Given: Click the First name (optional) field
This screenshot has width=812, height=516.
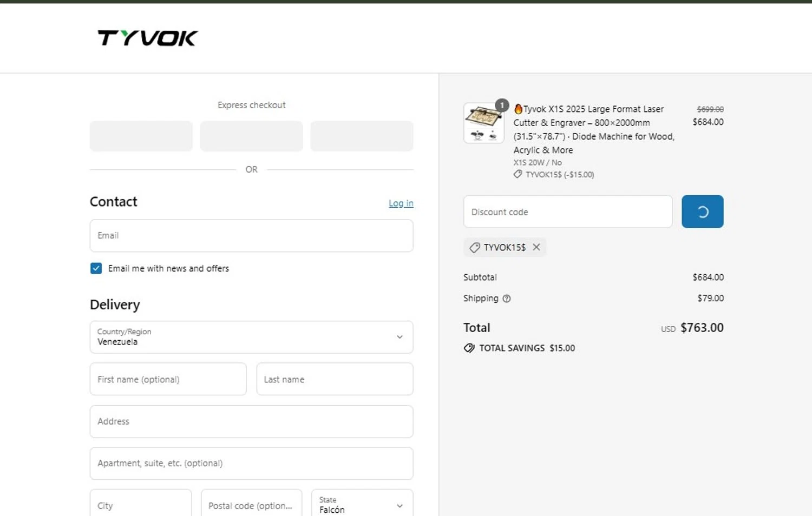Looking at the screenshot, I should (x=168, y=379).
